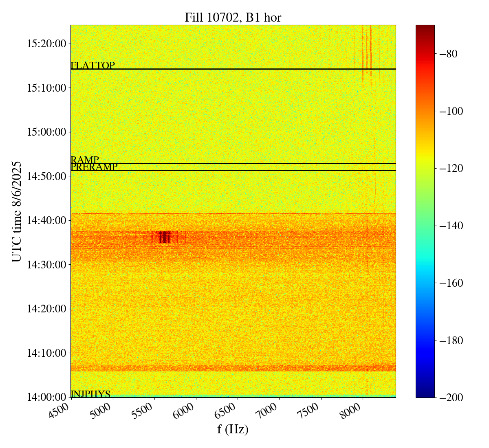
Task: Select the 14:00:00 time tick label
Action: click(46, 397)
